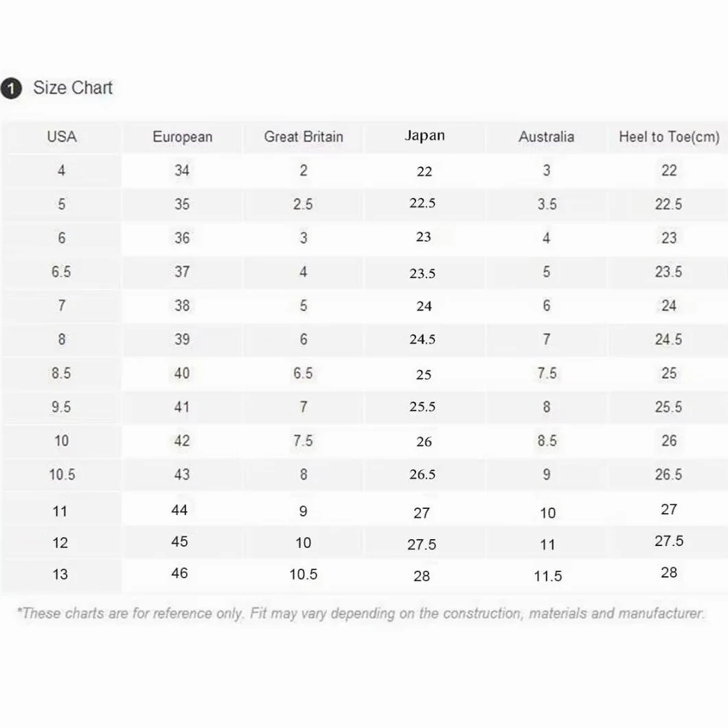Select Australia size 3.5 cell
The height and width of the screenshot is (728, 728).
click(547, 204)
